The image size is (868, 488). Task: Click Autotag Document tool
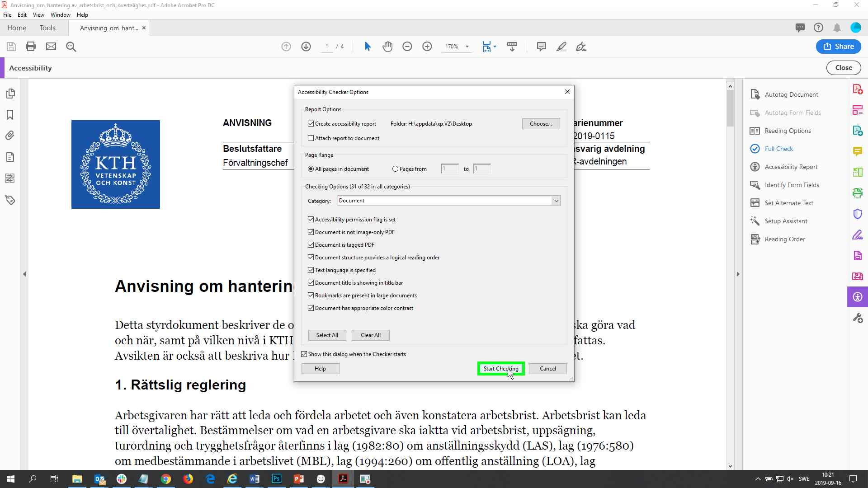click(791, 94)
